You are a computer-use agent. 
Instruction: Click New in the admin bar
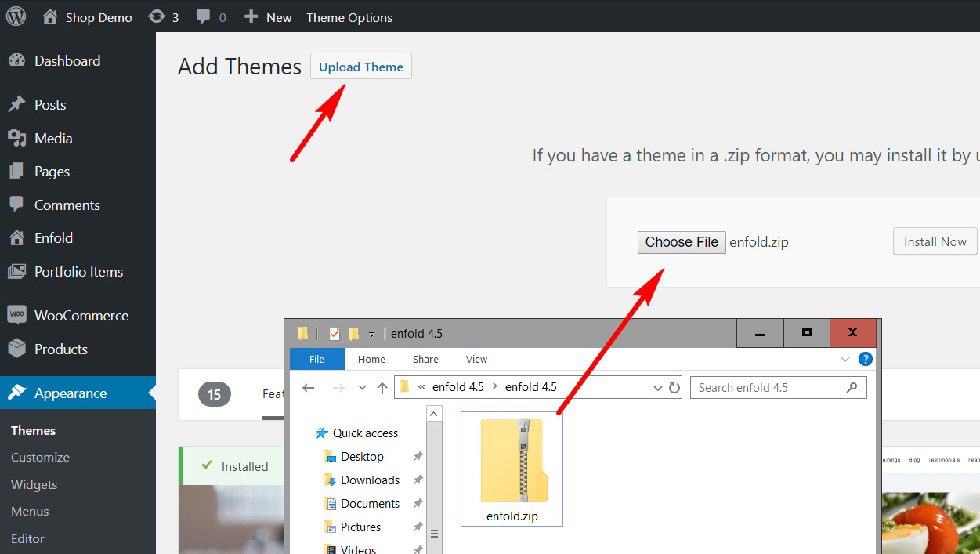(x=267, y=17)
